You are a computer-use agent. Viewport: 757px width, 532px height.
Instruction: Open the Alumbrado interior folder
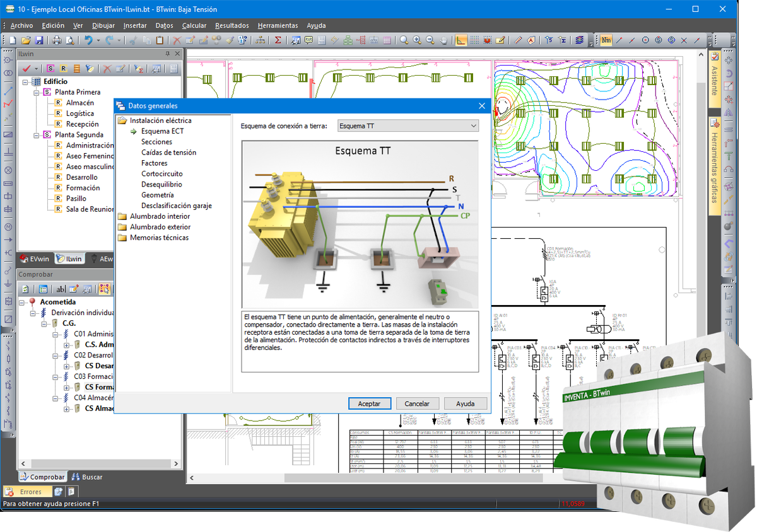pyautogui.click(x=154, y=216)
